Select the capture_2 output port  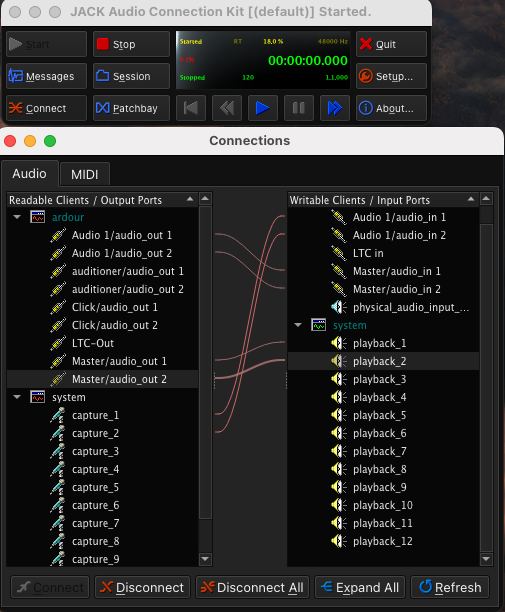pos(103,433)
